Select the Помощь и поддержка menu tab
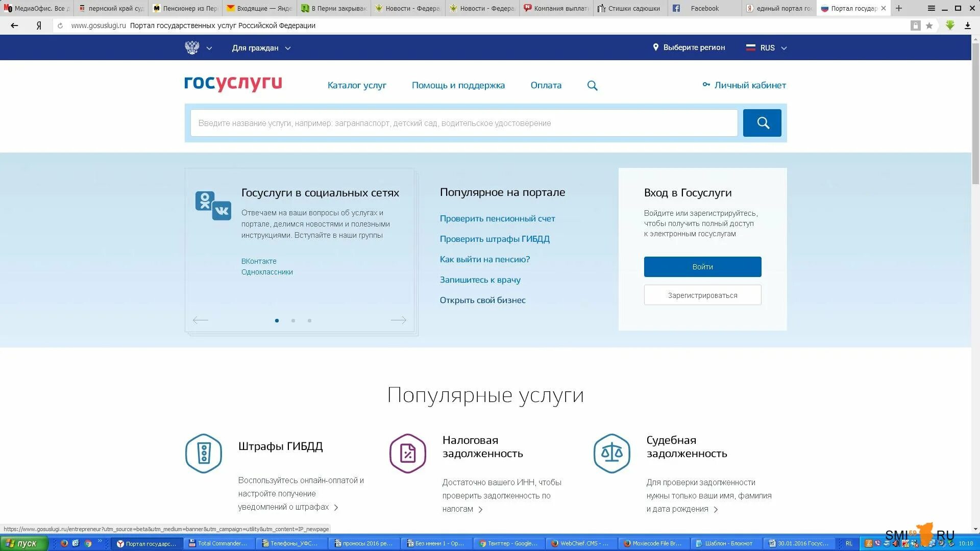 click(458, 85)
